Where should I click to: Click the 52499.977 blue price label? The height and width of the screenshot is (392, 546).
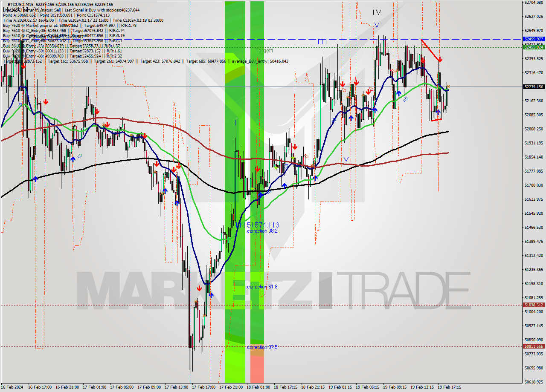tap(533, 39)
